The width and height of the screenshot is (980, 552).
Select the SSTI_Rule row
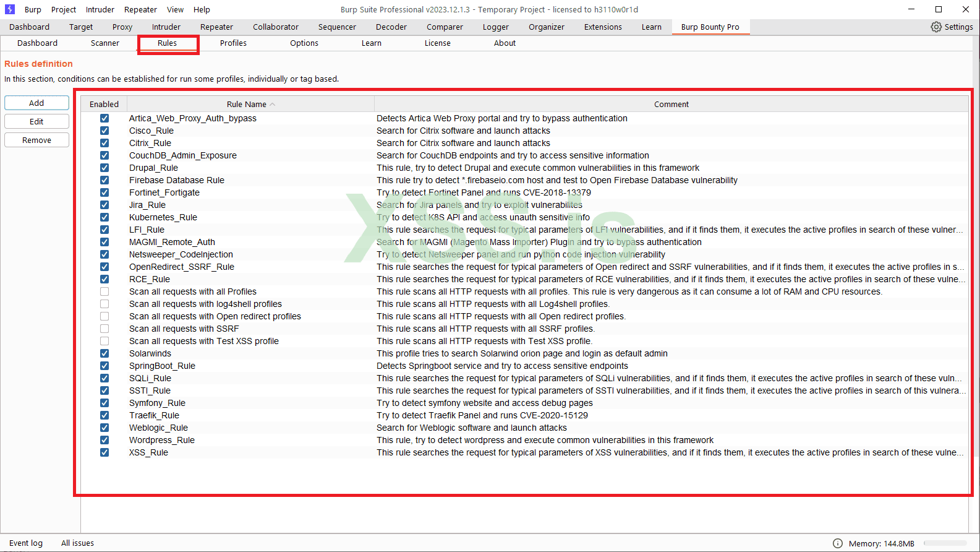tap(524, 390)
